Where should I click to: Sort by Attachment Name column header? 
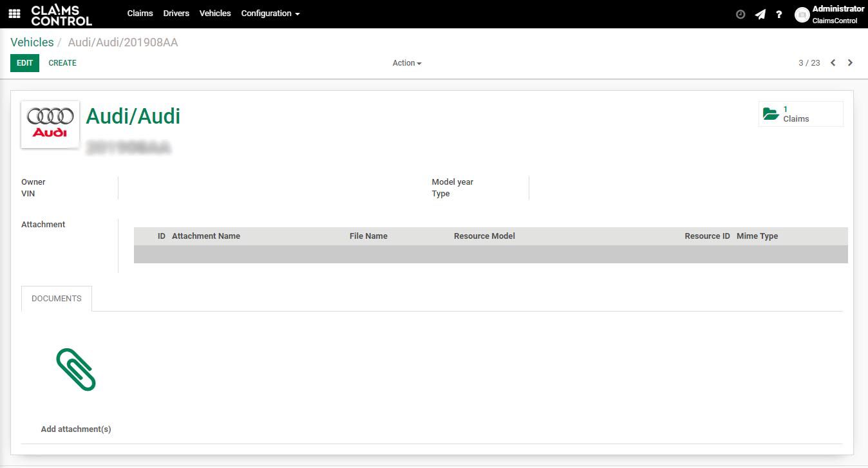tap(206, 236)
